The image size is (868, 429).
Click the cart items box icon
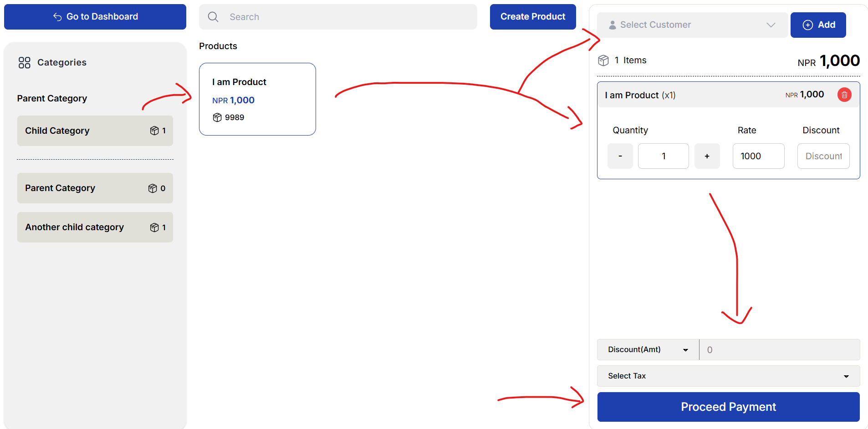click(603, 61)
